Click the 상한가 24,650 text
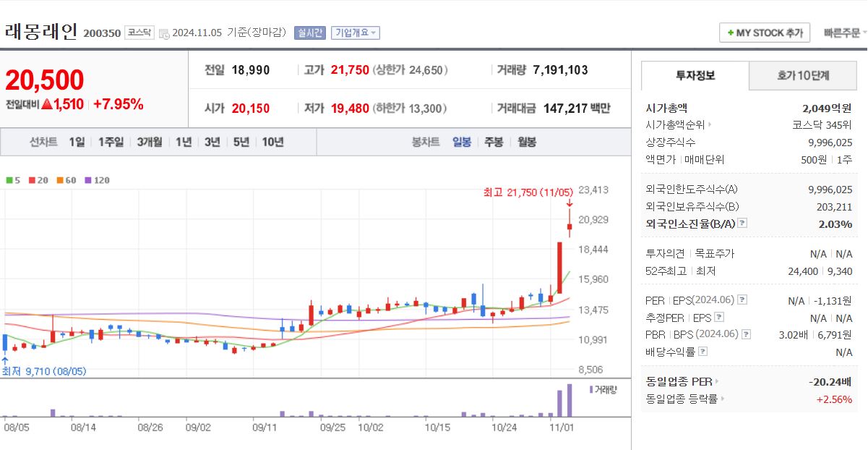This screenshot has height=450, width=868. tap(410, 70)
